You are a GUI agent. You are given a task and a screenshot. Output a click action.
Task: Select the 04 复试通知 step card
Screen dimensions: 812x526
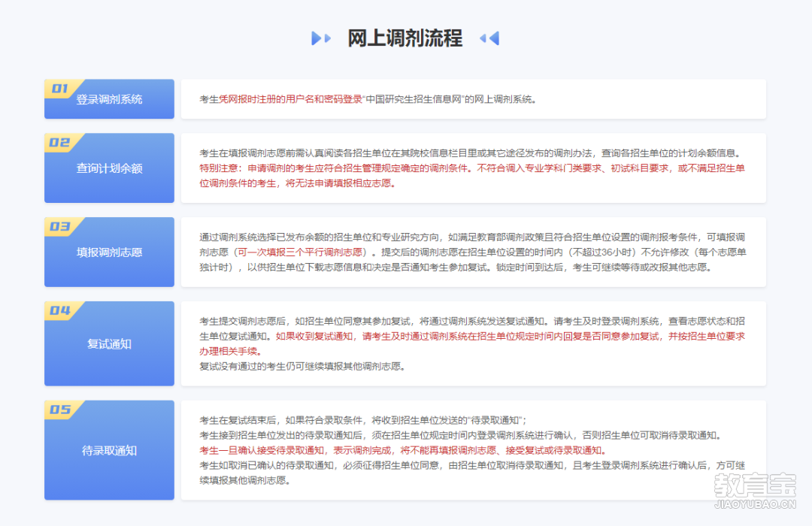pos(109,343)
